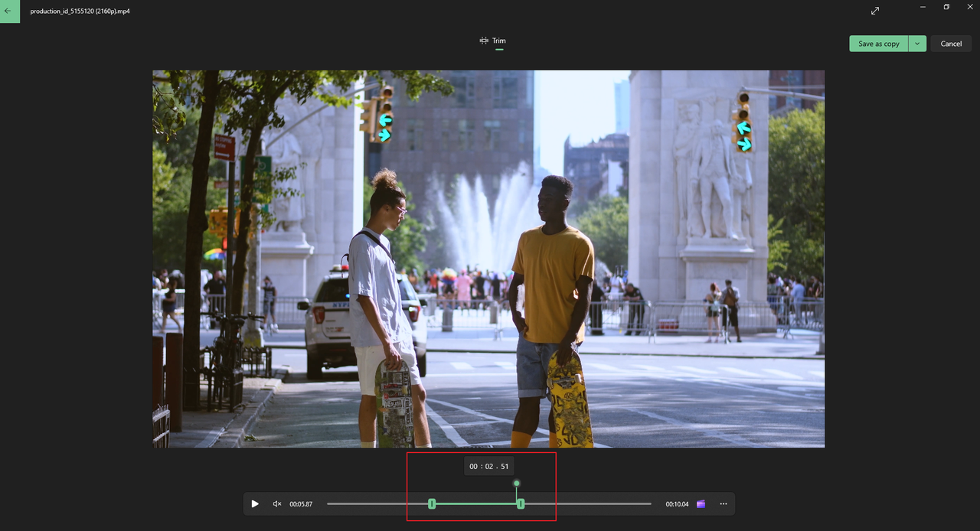980x531 pixels.
Task: Click the 00:02.51 timestamp field
Action: click(x=489, y=466)
